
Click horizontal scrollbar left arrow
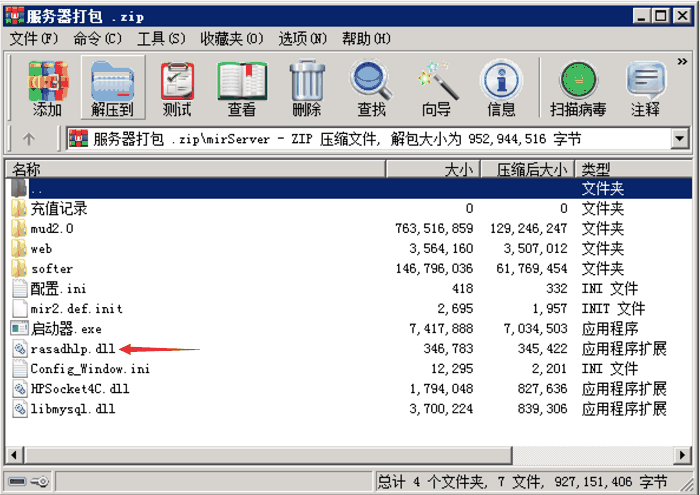tap(14, 455)
